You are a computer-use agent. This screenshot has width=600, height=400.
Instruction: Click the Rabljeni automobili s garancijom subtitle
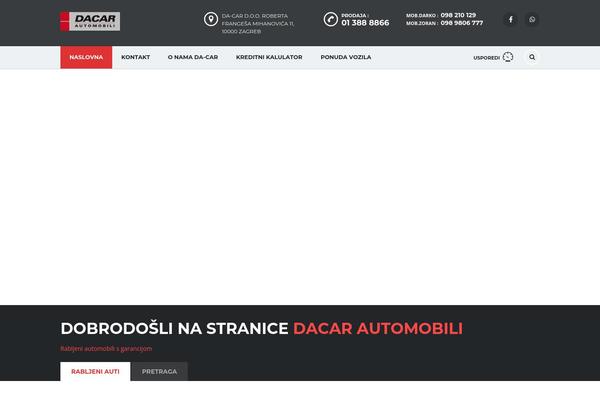pos(106,349)
